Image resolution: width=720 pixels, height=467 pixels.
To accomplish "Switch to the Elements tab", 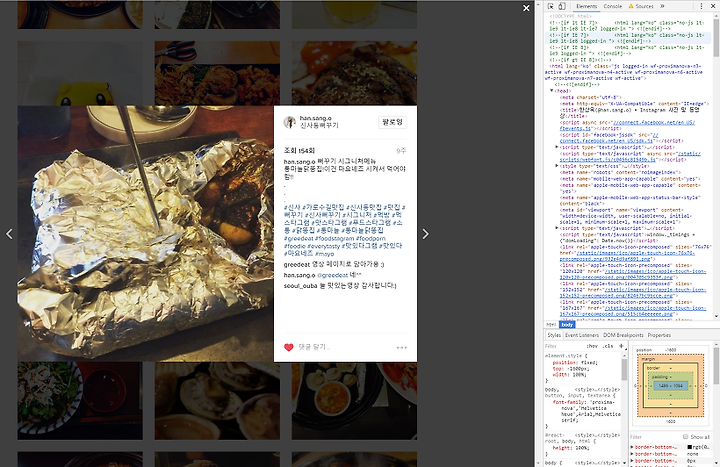I will (x=586, y=6).
